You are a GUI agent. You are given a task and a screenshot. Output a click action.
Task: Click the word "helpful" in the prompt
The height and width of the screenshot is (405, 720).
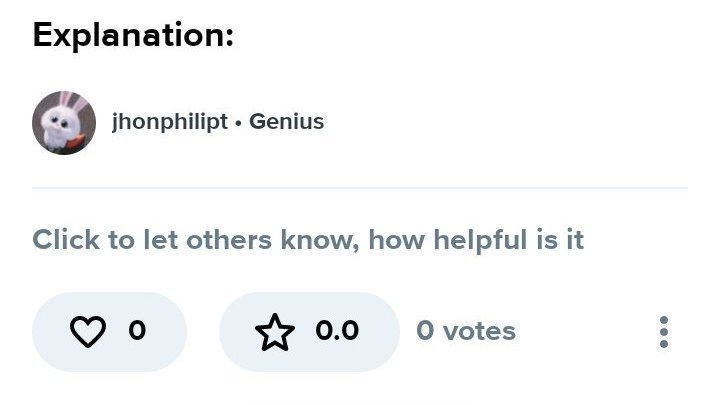(483, 240)
